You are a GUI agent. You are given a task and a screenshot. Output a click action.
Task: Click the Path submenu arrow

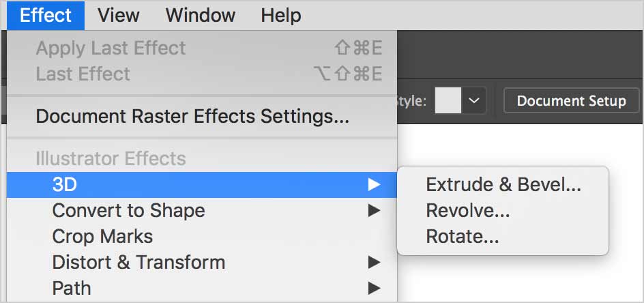pyautogui.click(x=374, y=288)
